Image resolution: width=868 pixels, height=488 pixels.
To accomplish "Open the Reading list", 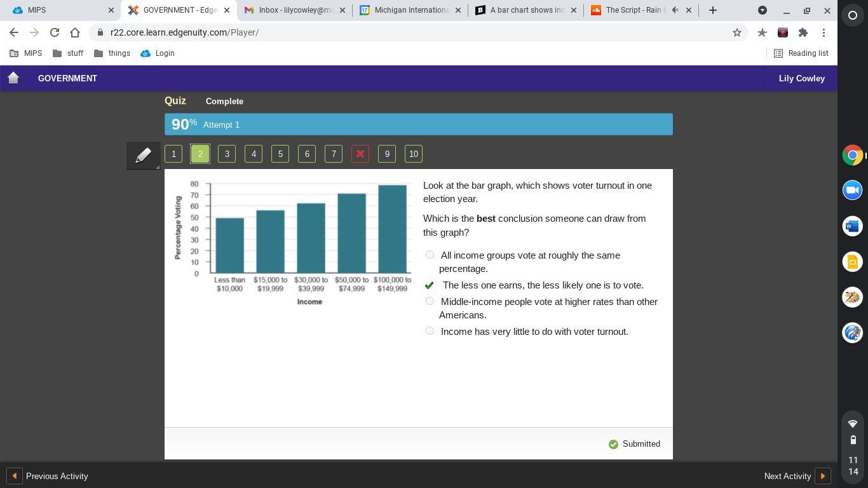I will [801, 53].
